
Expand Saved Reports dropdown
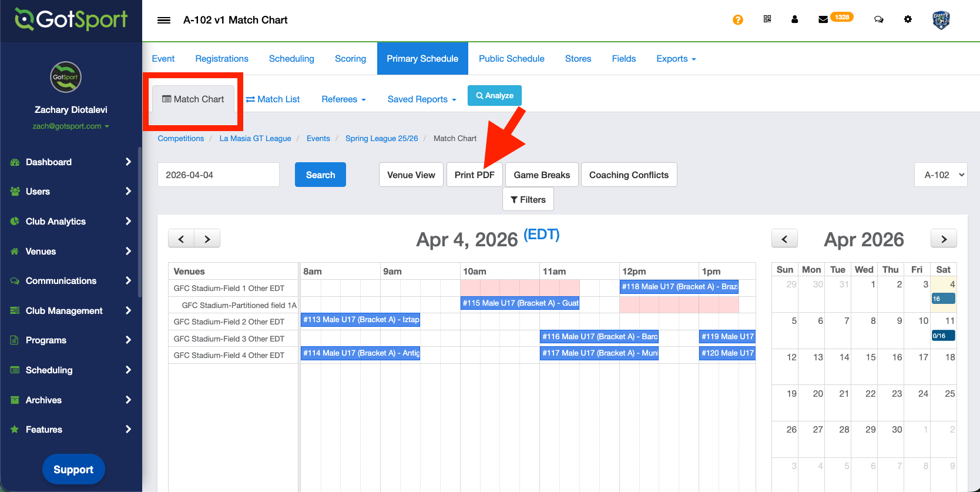[421, 99]
